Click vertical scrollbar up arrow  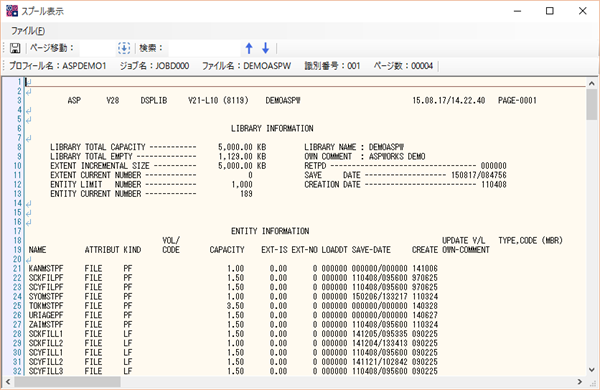[x=592, y=83]
